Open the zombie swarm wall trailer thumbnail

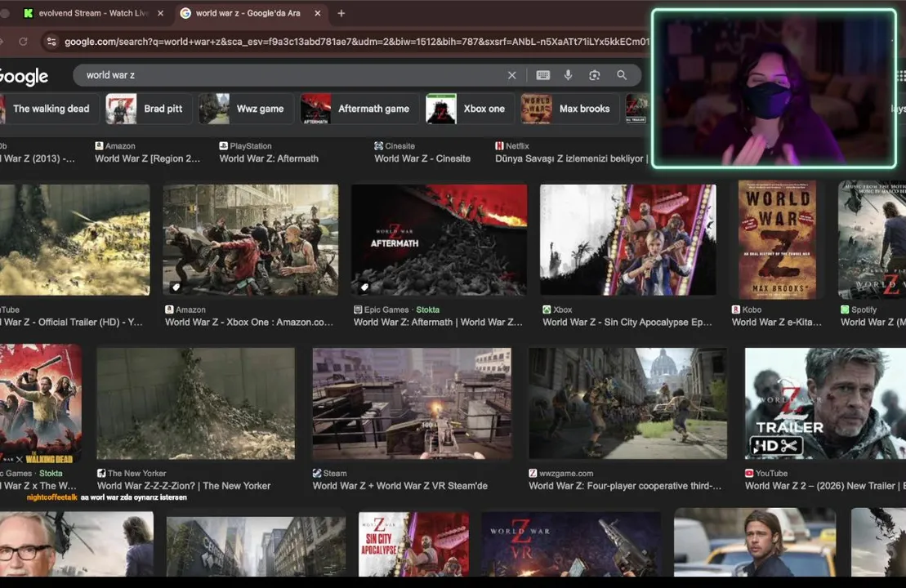click(x=74, y=240)
